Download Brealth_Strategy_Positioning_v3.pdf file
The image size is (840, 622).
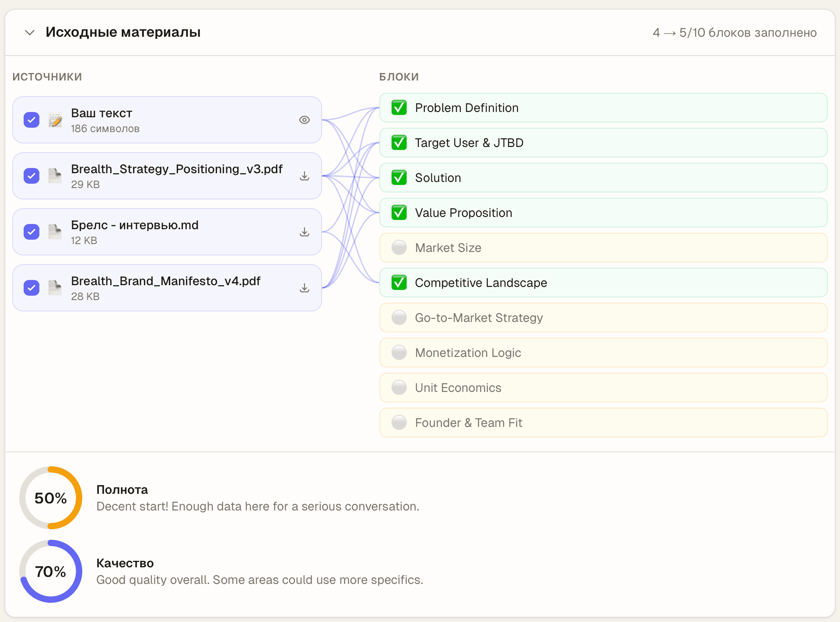pyautogui.click(x=304, y=176)
